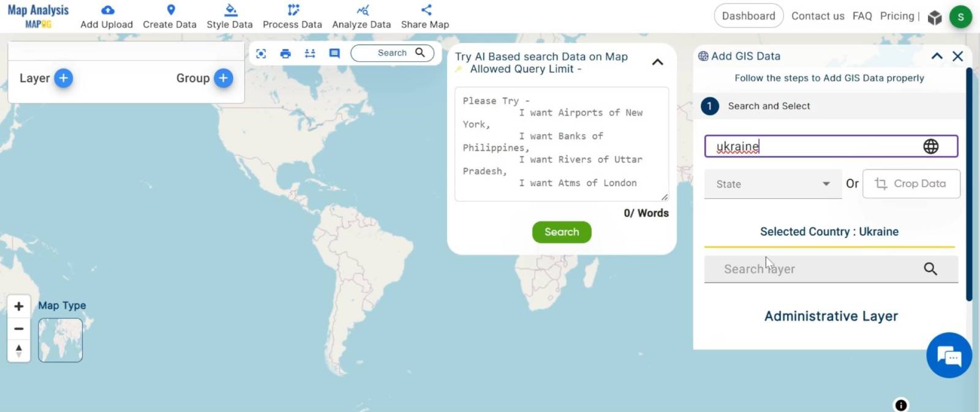
Task: Open the live chat bubble icon
Action: point(949,355)
